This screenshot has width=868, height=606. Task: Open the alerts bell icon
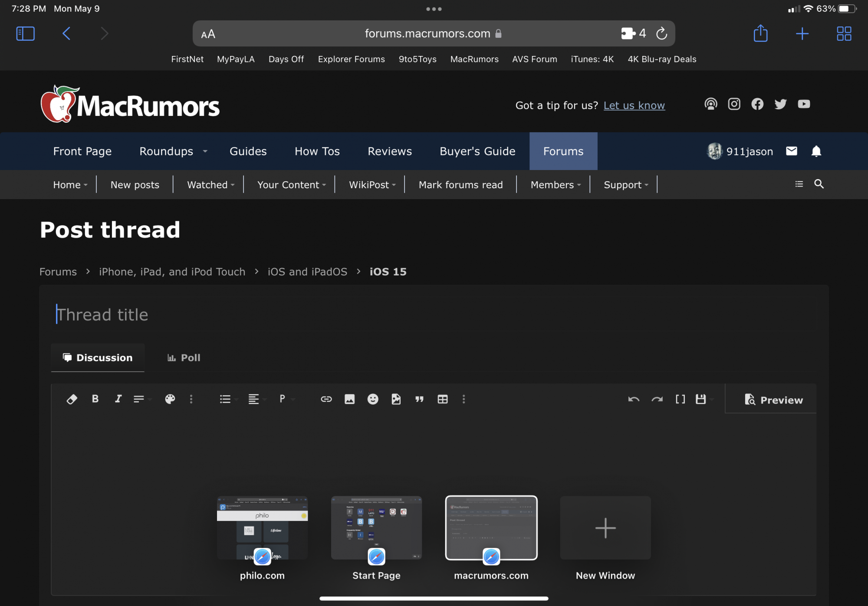(x=816, y=151)
